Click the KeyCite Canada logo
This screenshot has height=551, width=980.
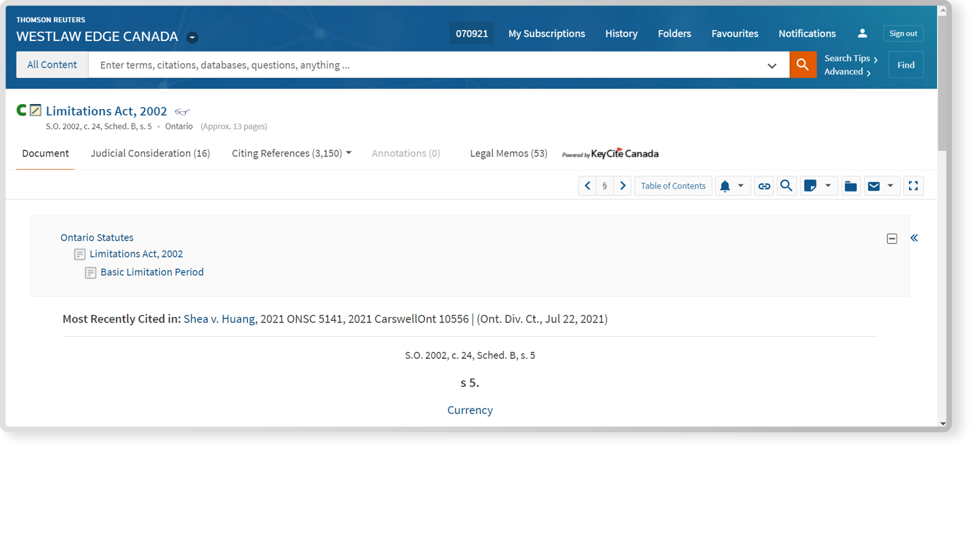click(610, 154)
